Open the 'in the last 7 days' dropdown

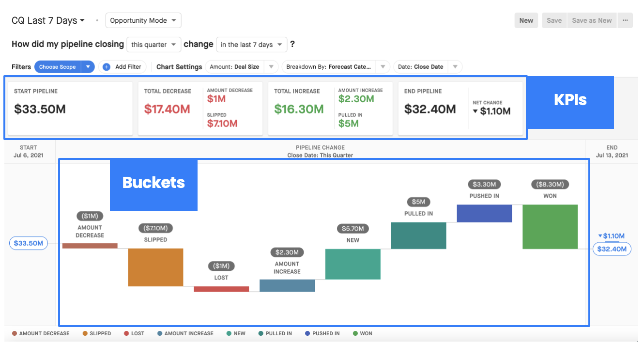[x=252, y=45]
